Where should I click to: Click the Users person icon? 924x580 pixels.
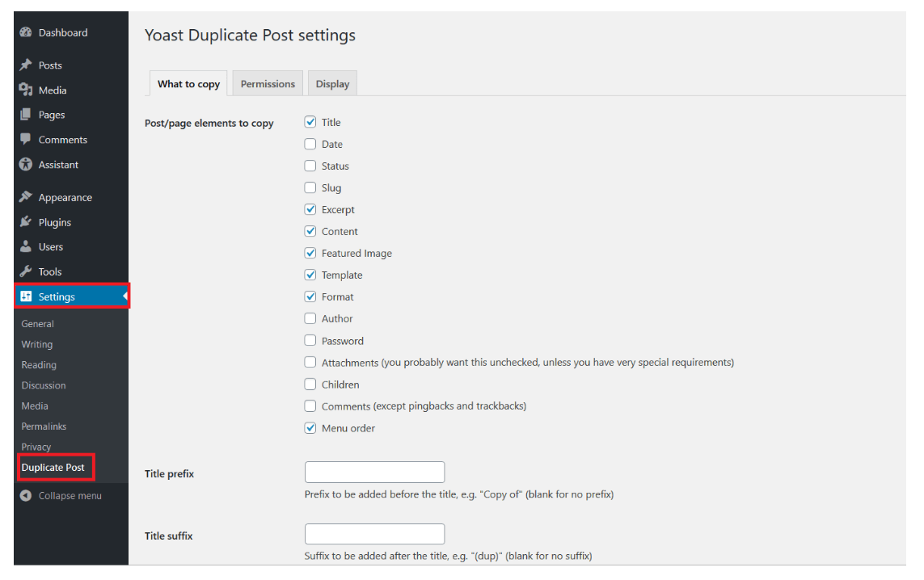25,246
